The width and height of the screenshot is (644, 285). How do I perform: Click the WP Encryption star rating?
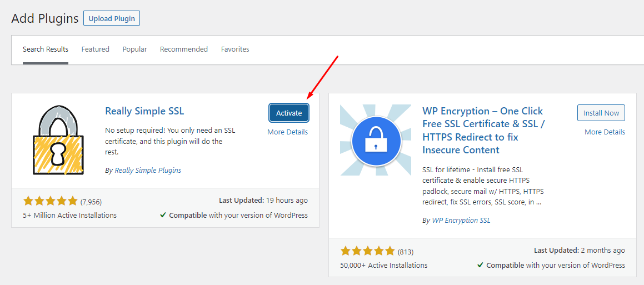368,251
